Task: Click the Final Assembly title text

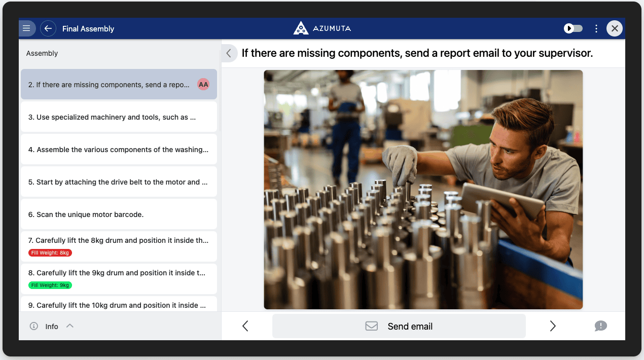Action: (x=88, y=28)
